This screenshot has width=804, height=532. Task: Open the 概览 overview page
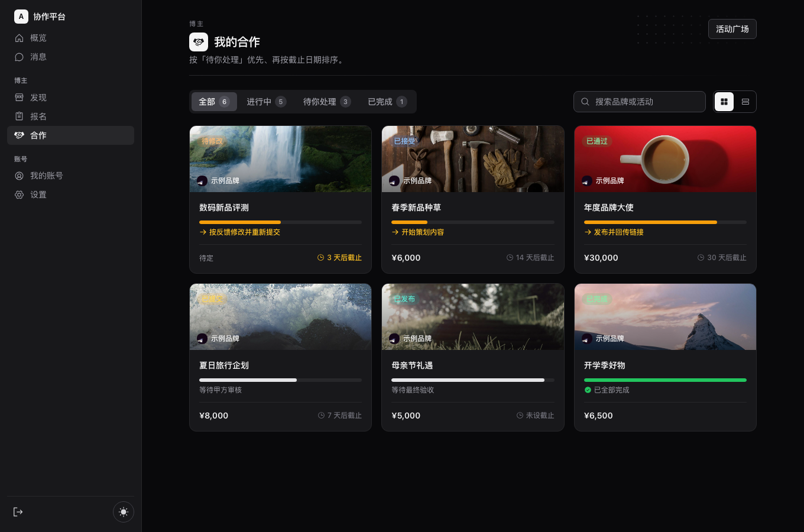[x=70, y=38]
